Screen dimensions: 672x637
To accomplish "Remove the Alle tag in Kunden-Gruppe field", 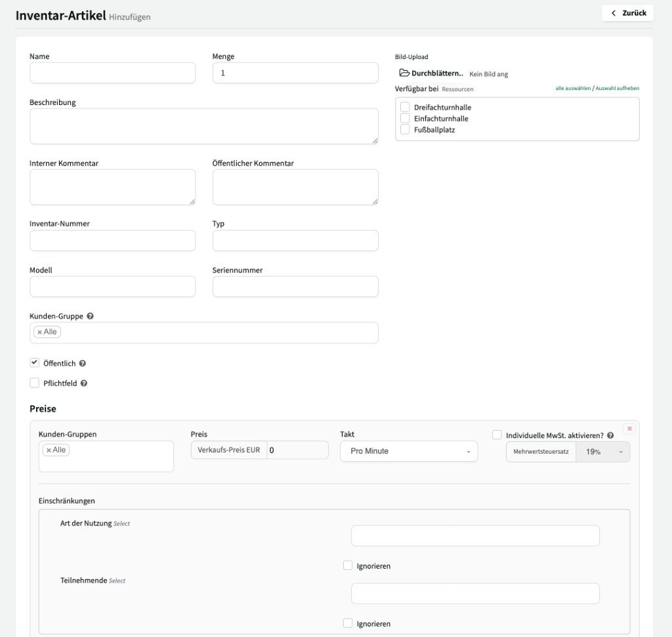I will pyautogui.click(x=40, y=332).
